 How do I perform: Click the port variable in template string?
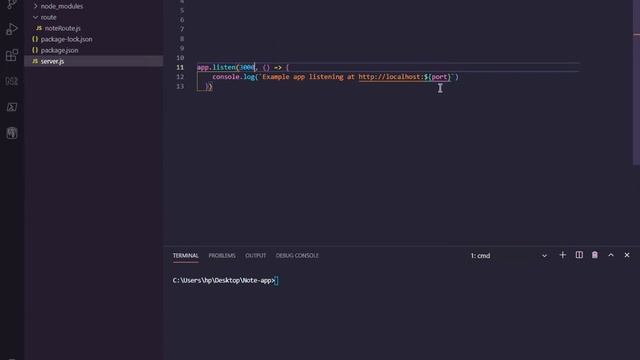(x=439, y=77)
